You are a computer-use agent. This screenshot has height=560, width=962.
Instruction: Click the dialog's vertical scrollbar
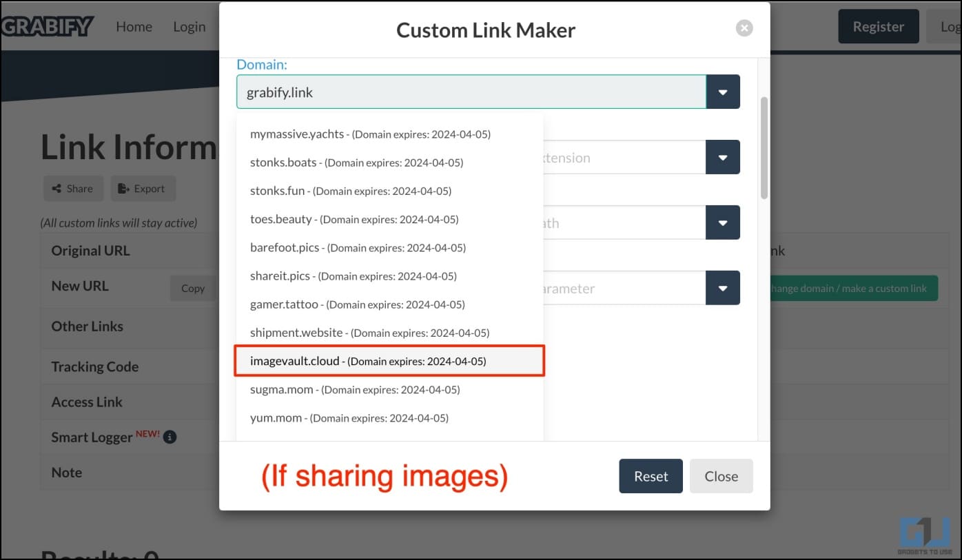(x=764, y=148)
